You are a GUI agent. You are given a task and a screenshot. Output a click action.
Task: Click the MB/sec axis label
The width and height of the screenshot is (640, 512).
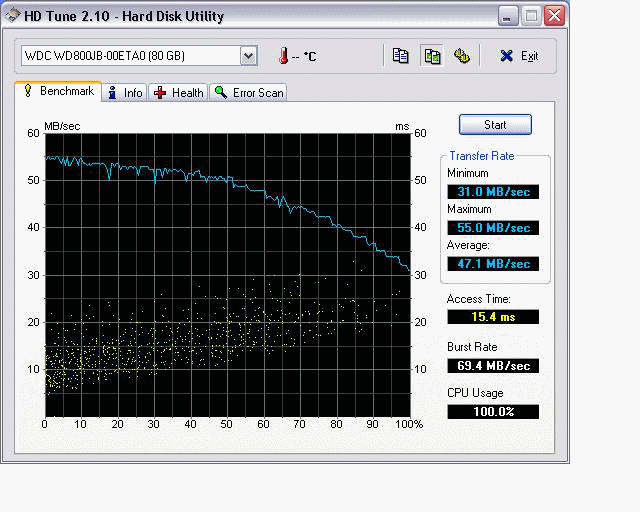pos(62,126)
